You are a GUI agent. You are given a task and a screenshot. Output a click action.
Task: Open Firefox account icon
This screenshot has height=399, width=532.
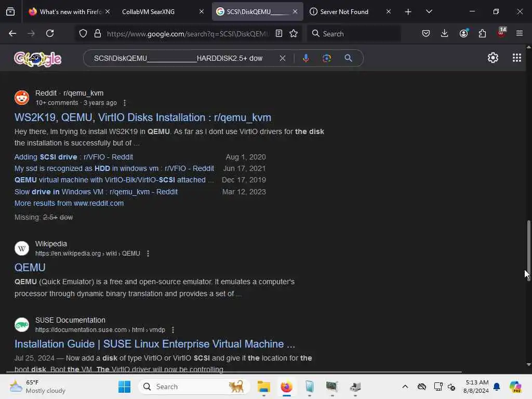pyautogui.click(x=463, y=33)
